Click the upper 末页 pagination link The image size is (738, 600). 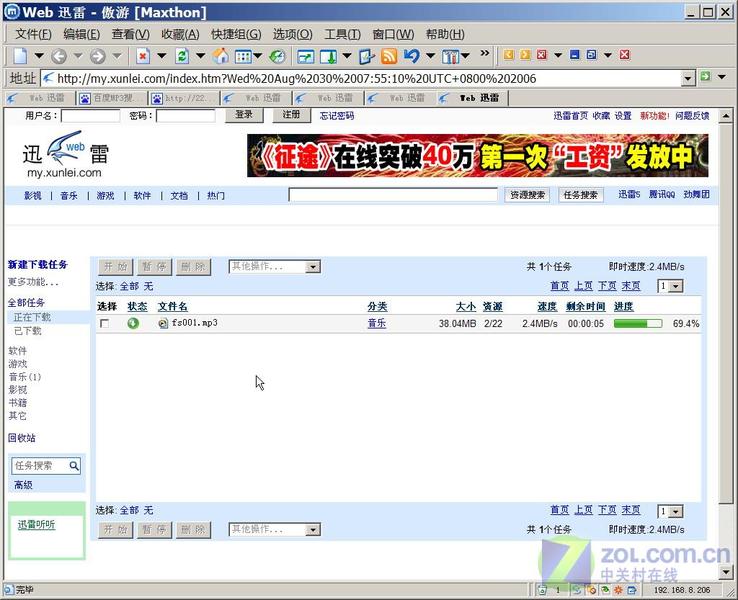(x=631, y=286)
